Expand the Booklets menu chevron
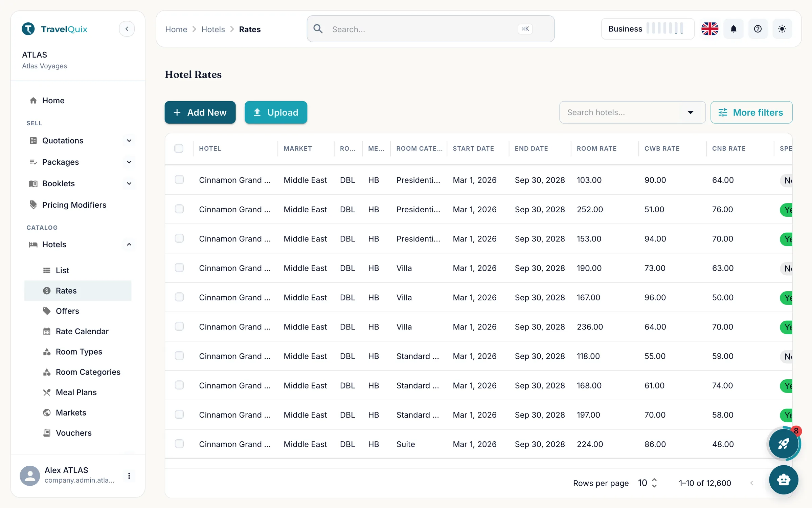This screenshot has width=812, height=508. click(129, 184)
